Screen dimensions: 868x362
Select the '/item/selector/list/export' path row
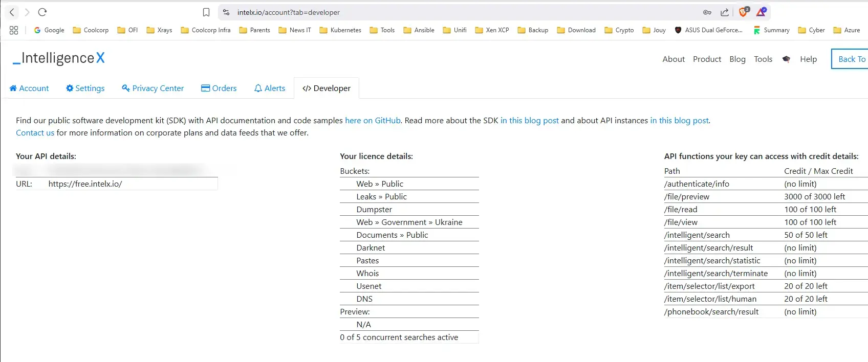[x=766, y=286]
